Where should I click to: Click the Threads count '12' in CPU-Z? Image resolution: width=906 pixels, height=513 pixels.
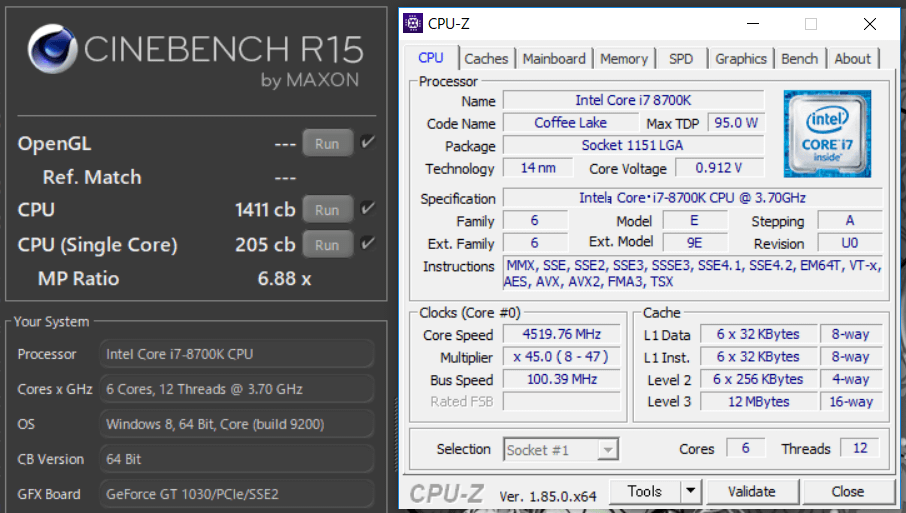(860, 448)
